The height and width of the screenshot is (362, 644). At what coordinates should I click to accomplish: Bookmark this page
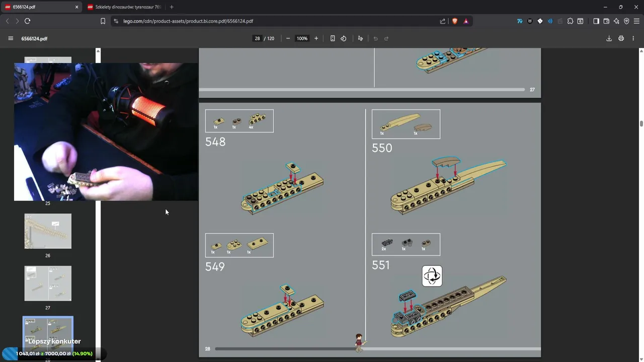click(x=103, y=21)
